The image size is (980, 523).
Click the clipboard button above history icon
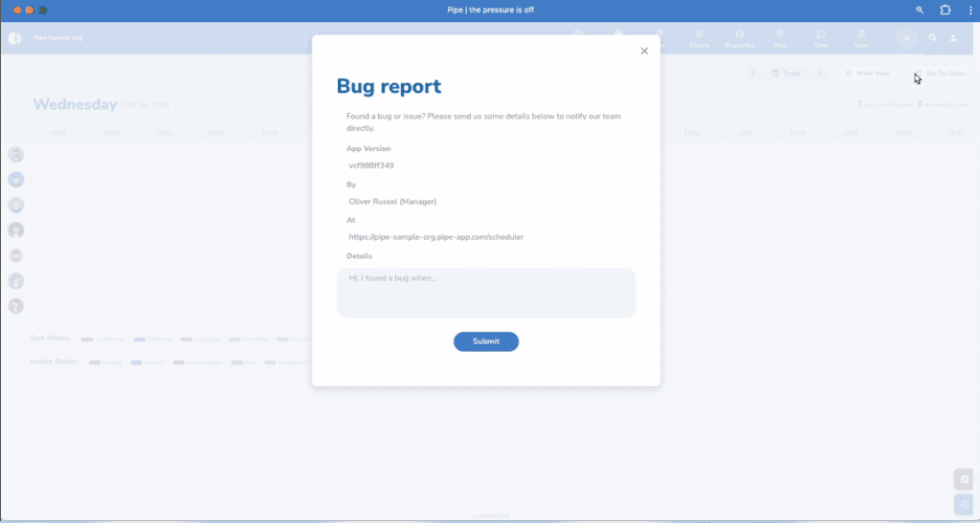(x=965, y=479)
